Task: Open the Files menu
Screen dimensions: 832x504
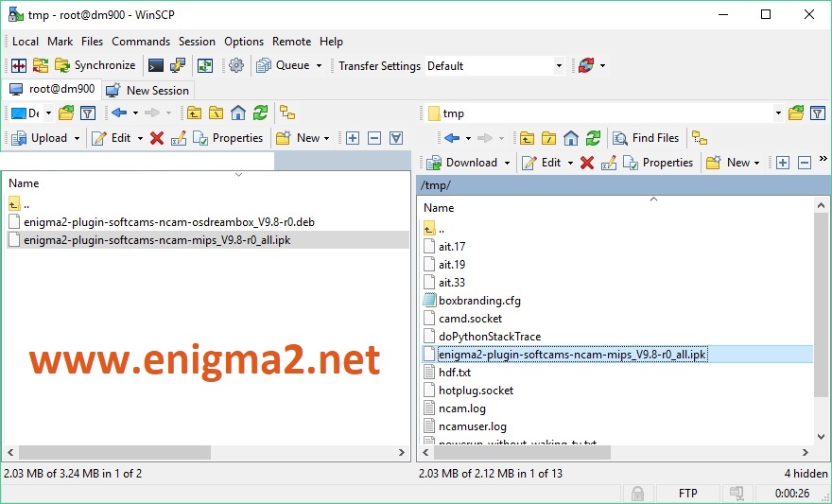Action: coord(92,42)
